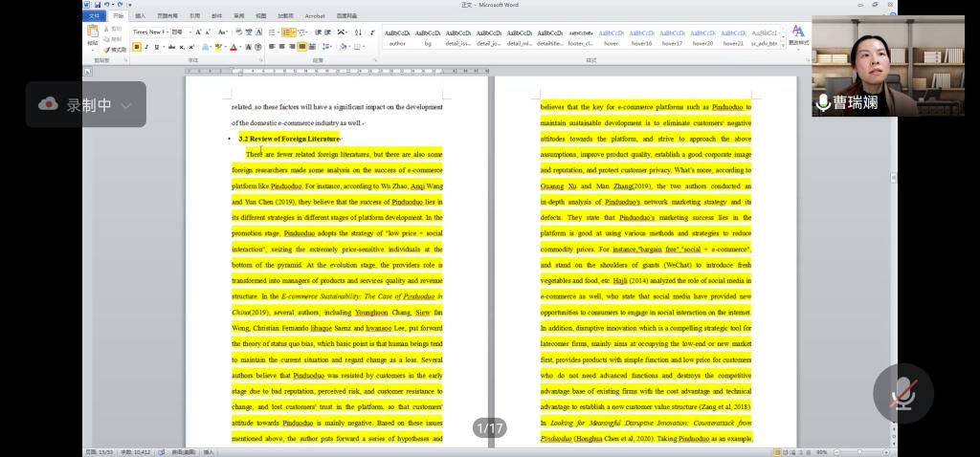This screenshot has height=457, width=980.
Task: Click the strikethrough icon
Action: (170, 46)
